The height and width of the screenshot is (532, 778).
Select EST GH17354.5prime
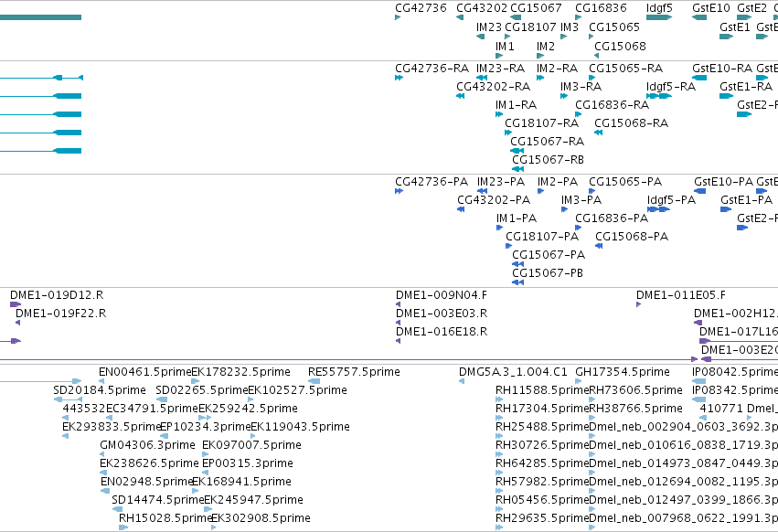click(x=623, y=373)
